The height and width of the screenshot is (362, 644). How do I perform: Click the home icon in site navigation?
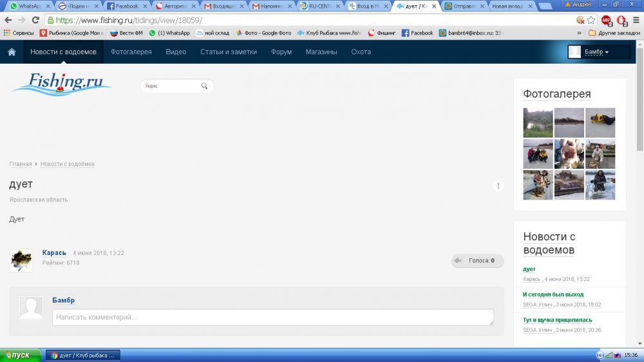[12, 52]
